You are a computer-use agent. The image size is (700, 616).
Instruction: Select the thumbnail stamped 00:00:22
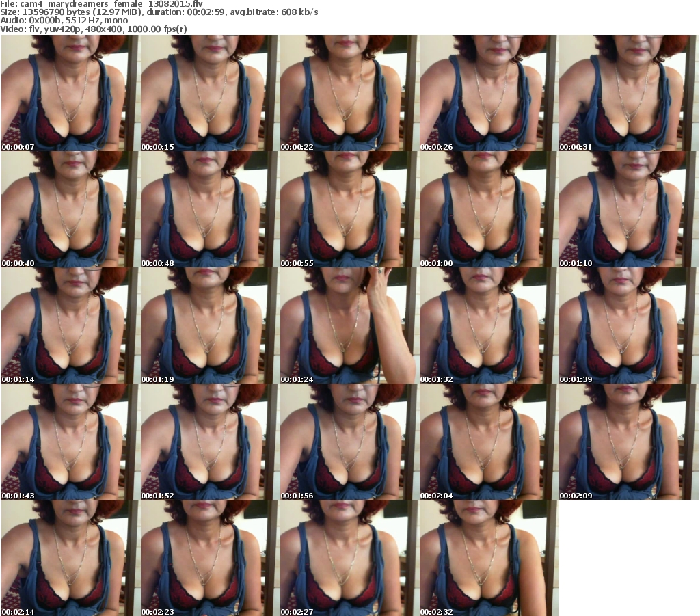click(349, 93)
